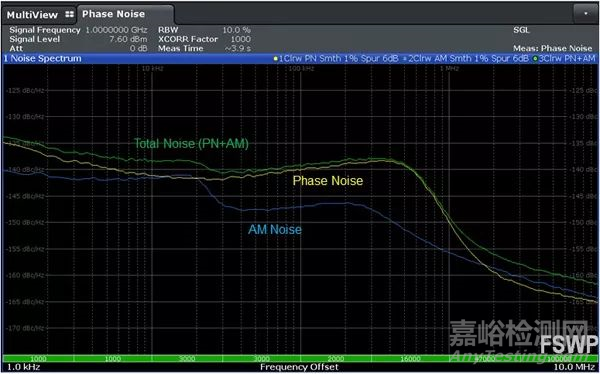Open the top-right dropdown arrow button

tap(585, 13)
